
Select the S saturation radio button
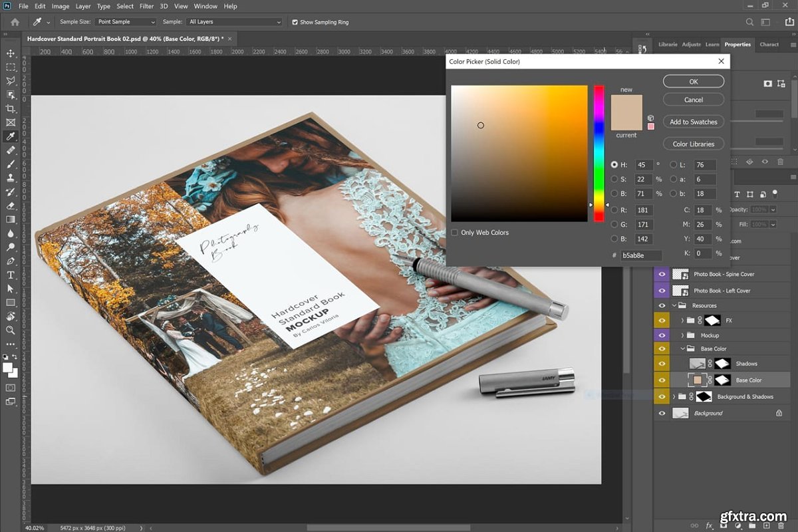[x=614, y=180]
